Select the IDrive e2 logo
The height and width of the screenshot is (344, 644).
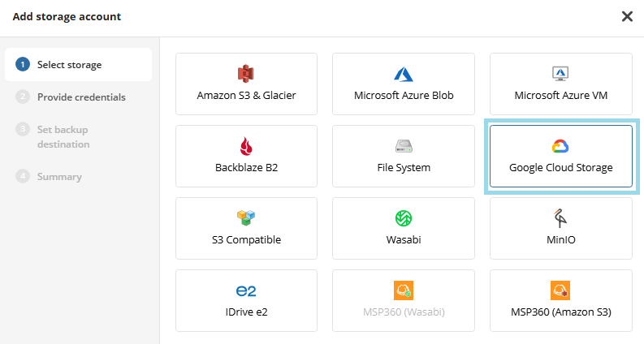(246, 290)
